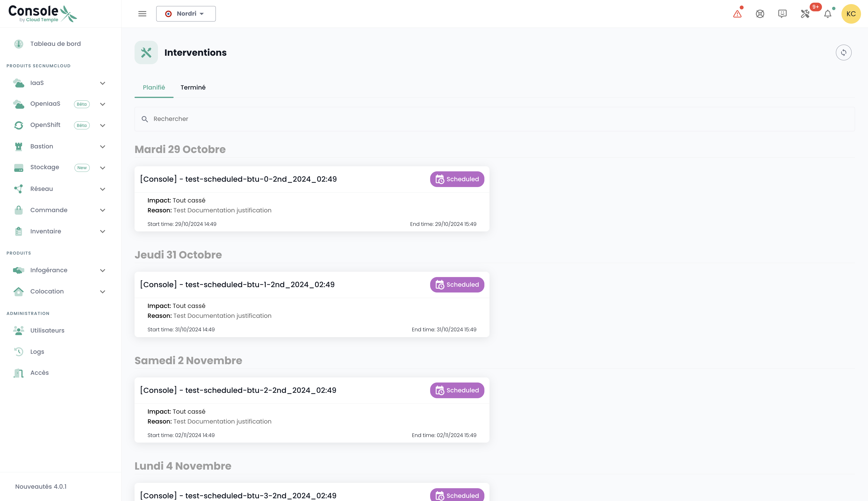The height and width of the screenshot is (501, 868).
Task: Open the notifications bell
Action: (827, 14)
